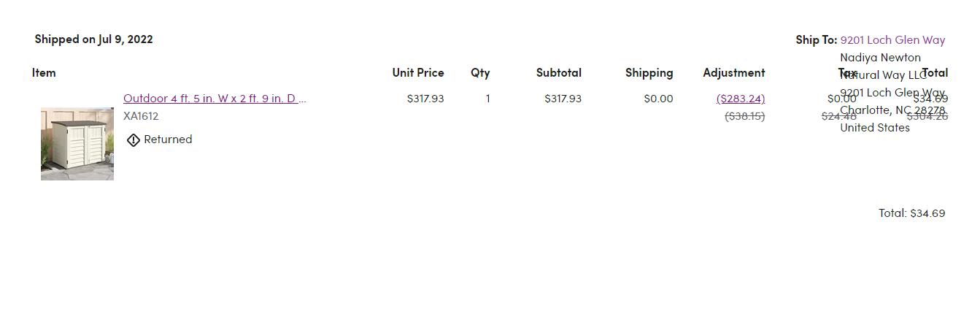980x336 pixels.
Task: Open the Outdoor 4 ft. 5 in. product link
Action: (x=215, y=98)
